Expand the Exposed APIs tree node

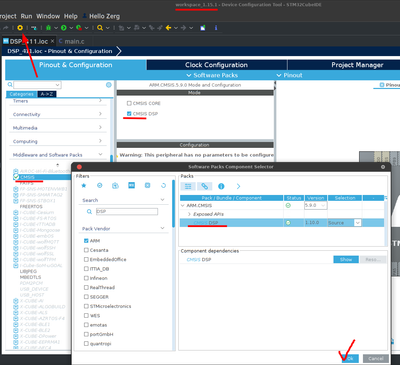(189, 214)
